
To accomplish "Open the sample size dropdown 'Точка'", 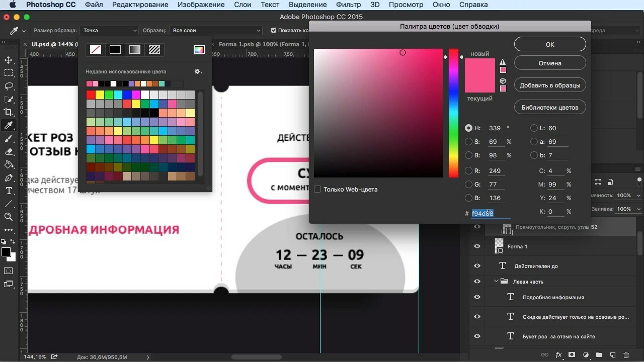I will tap(109, 31).
